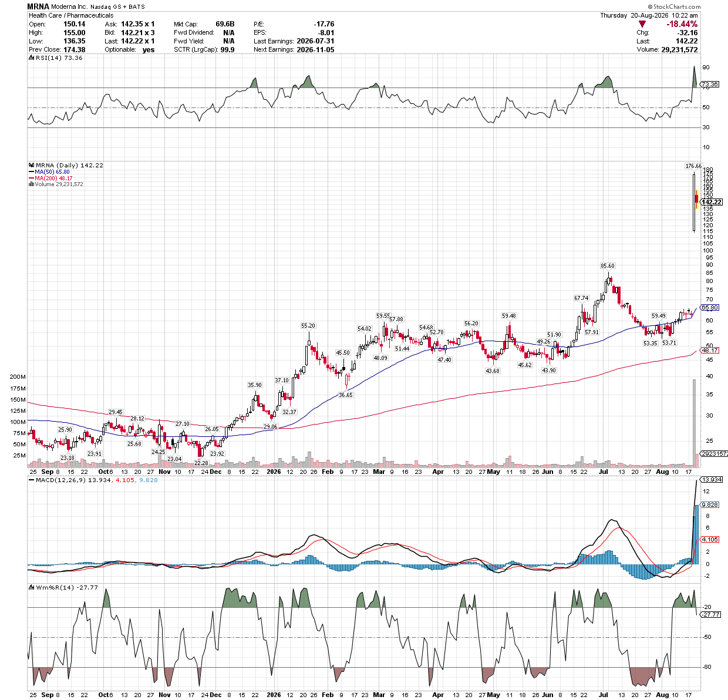Click the Last quote '142.22 x 1'
The height and width of the screenshot is (700, 728).
pyautogui.click(x=137, y=41)
